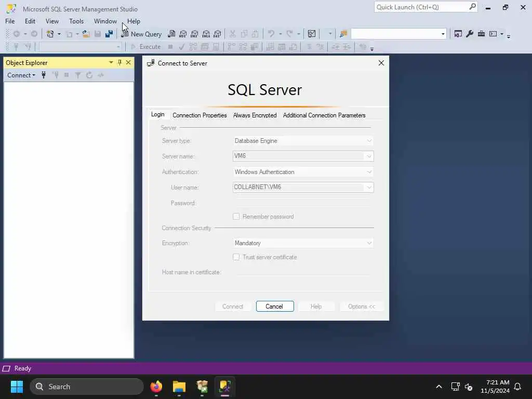532x399 pixels.
Task: Click the Save All toolbar icon
Action: (x=109, y=34)
